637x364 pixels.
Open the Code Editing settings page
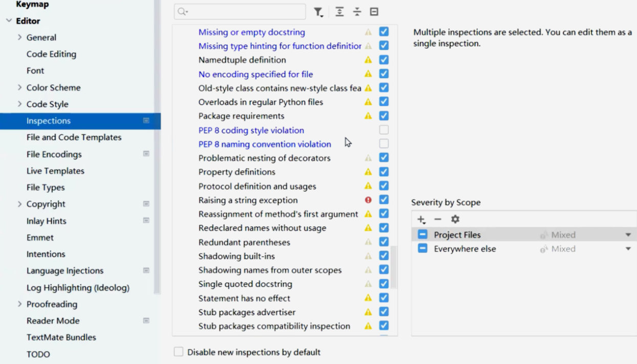(x=51, y=54)
